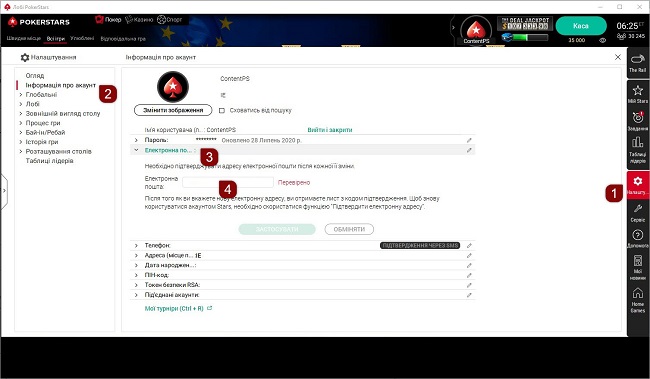The width and height of the screenshot is (650, 379).
Task: Edit the Пароль row with its pencil icon
Action: [x=469, y=140]
